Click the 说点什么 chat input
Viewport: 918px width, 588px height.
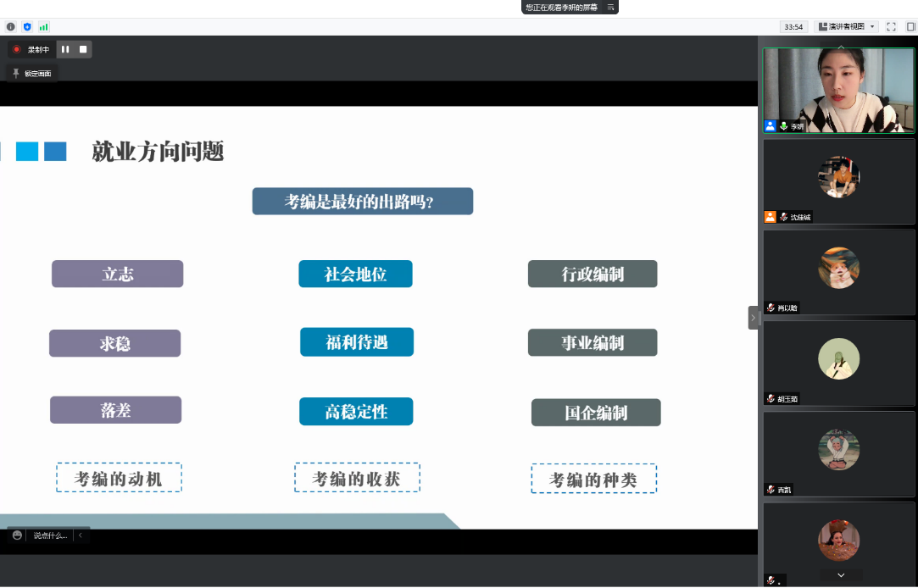click(50, 535)
